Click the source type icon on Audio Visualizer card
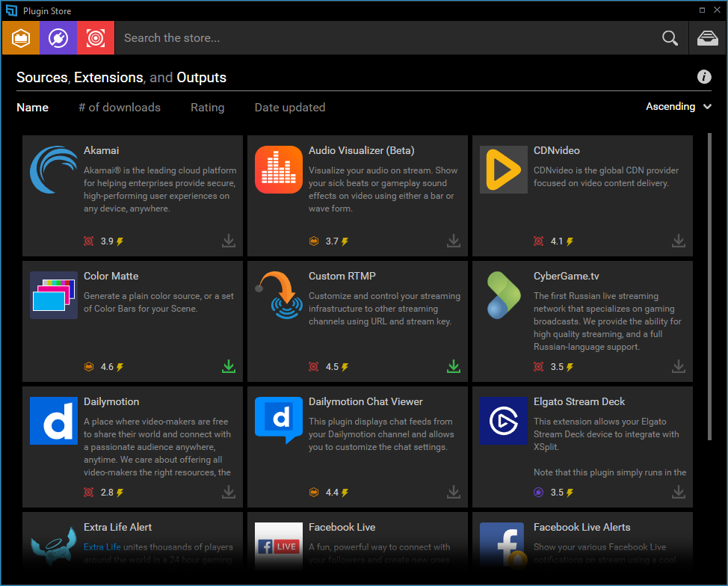Screen dimensions: 728x586 click(314, 241)
